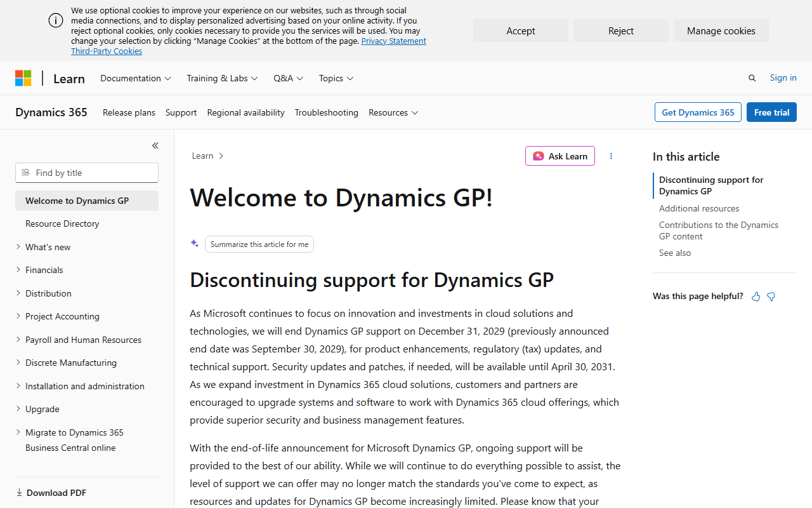Expand the Project Accounting node

(18, 316)
